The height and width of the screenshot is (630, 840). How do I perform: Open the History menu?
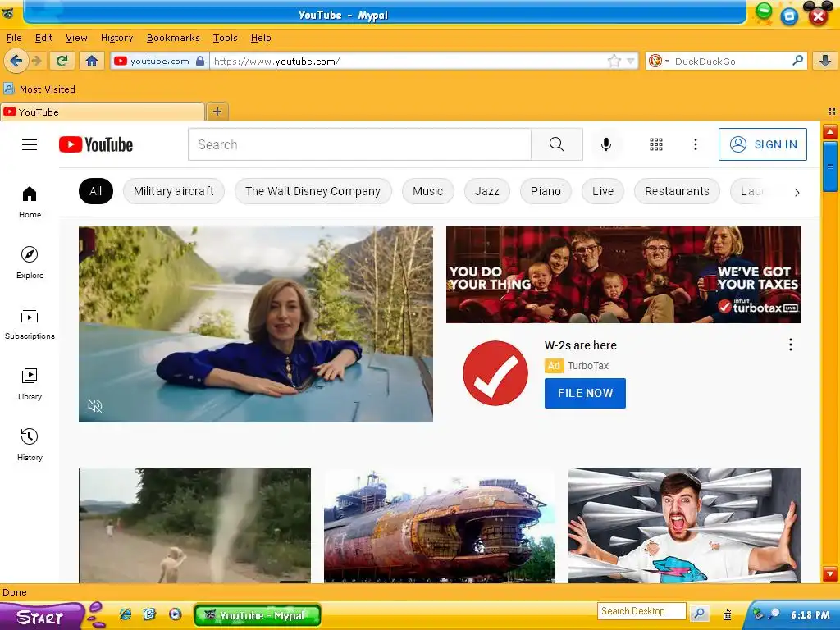point(116,38)
